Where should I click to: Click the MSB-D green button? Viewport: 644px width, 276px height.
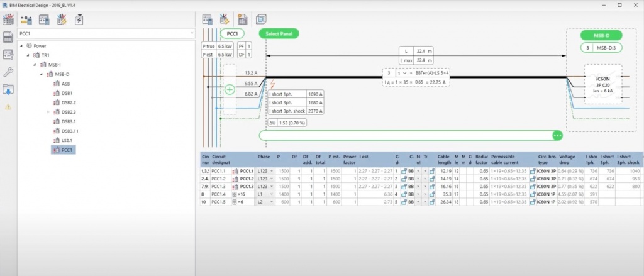[601, 35]
